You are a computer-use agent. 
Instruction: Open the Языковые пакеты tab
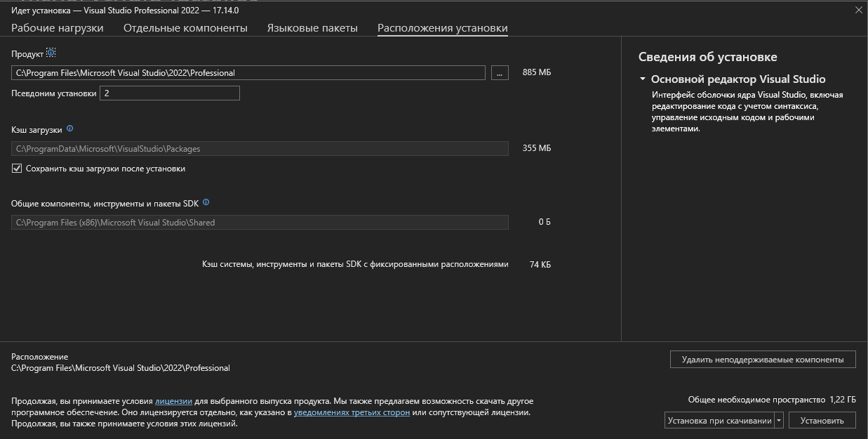click(x=312, y=28)
